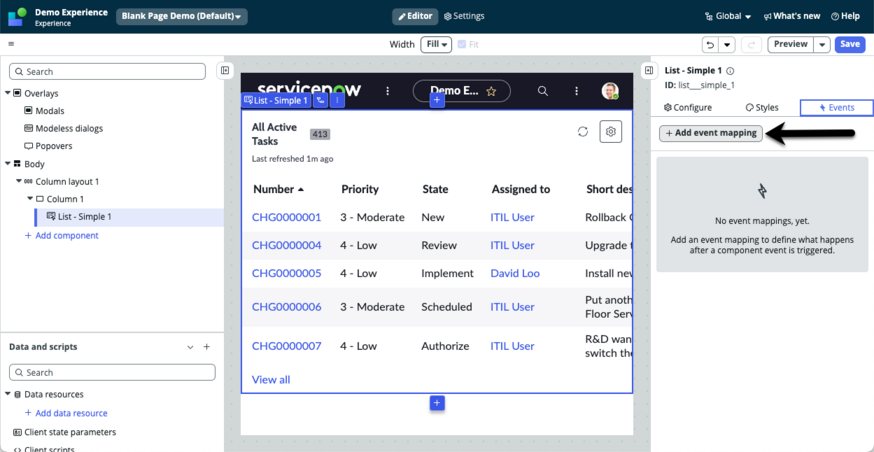This screenshot has height=452, width=874.
Task: Open the Global scope dropdown
Action: click(x=727, y=16)
